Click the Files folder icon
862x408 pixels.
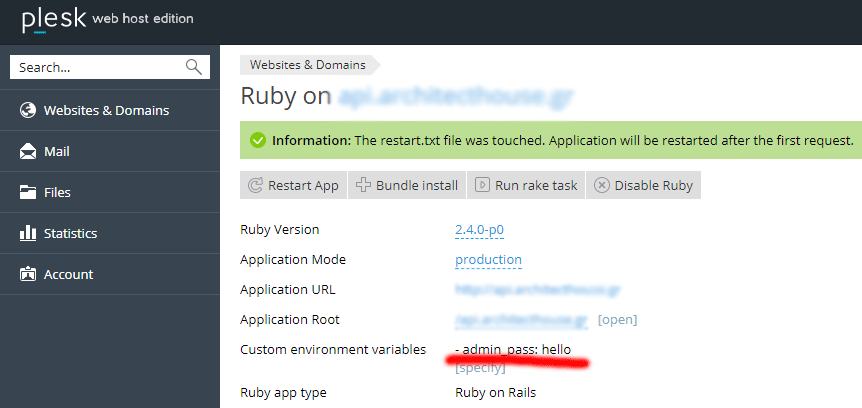[x=28, y=192]
